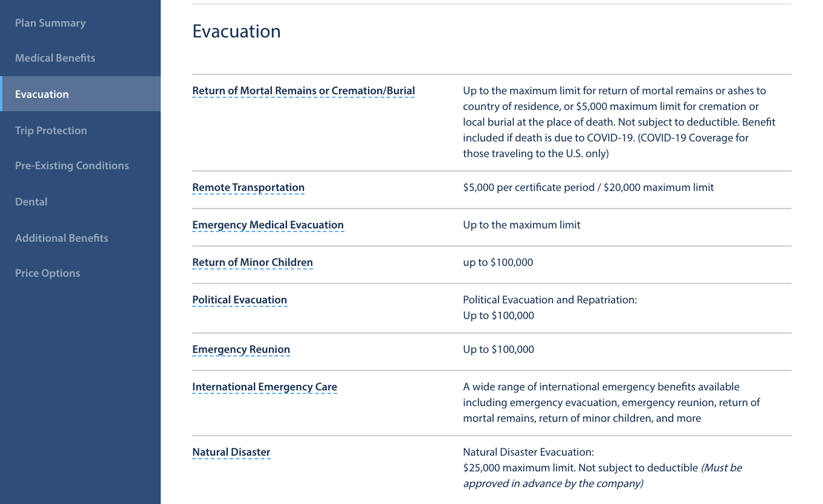This screenshot has width=823, height=504.
Task: Click the Natural Disaster Evacuation description text
Action: 602,468
